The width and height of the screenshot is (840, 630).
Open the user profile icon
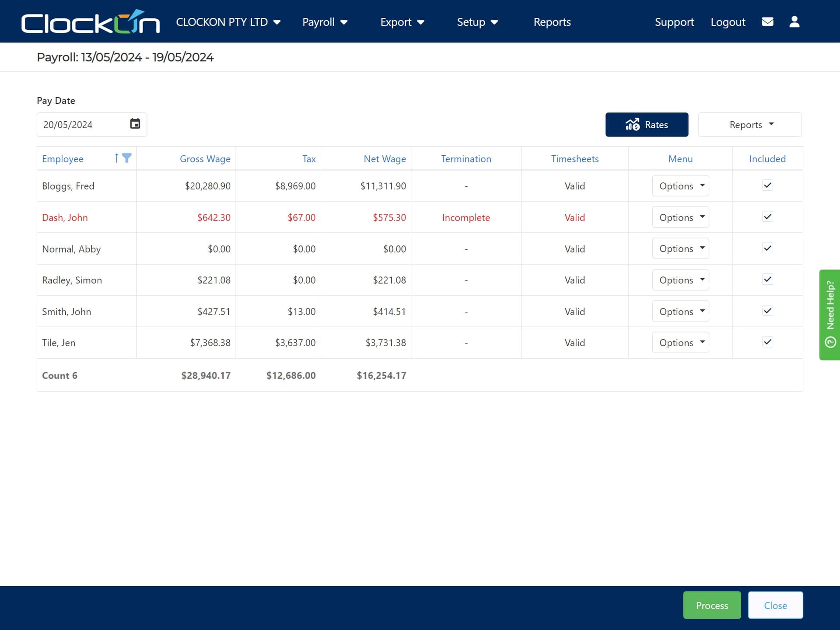click(x=794, y=22)
